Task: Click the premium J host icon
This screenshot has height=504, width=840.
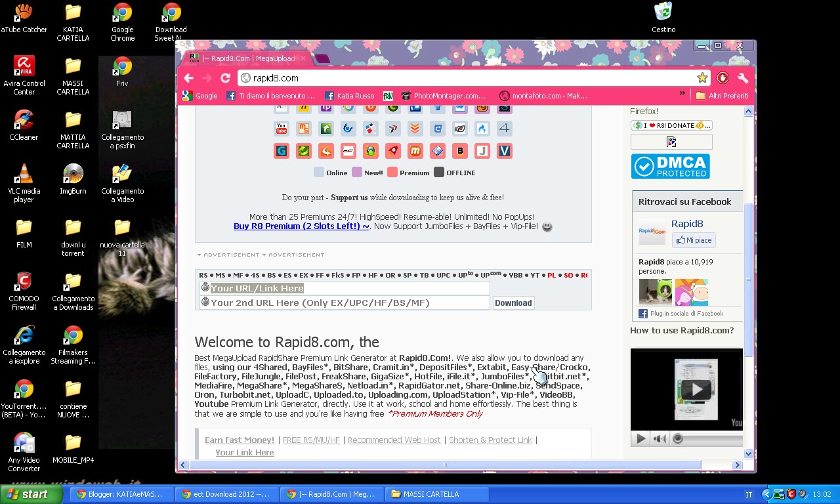Action: pyautogui.click(x=482, y=151)
